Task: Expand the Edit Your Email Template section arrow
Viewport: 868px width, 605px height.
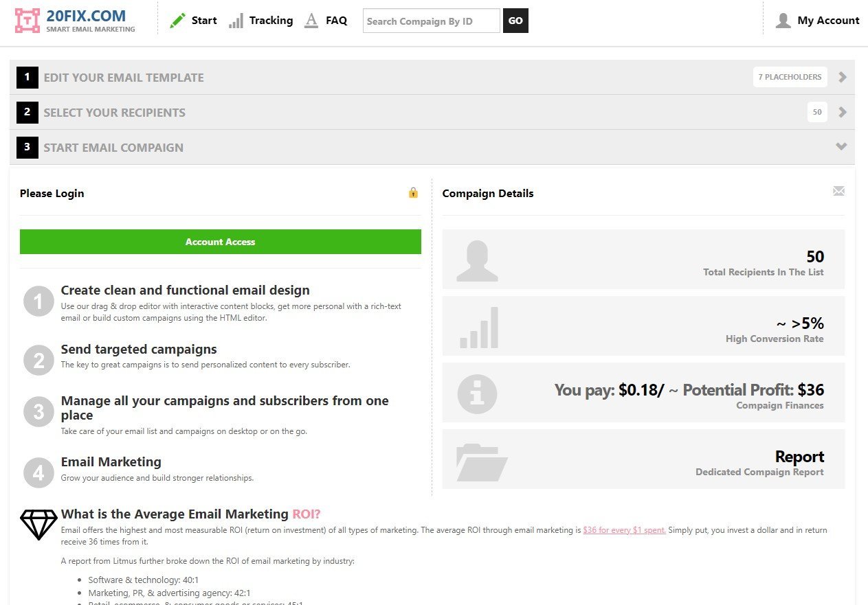Action: [843, 77]
